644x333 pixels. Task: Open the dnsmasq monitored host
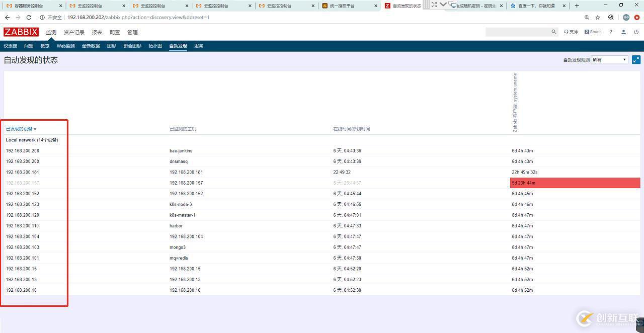point(179,161)
